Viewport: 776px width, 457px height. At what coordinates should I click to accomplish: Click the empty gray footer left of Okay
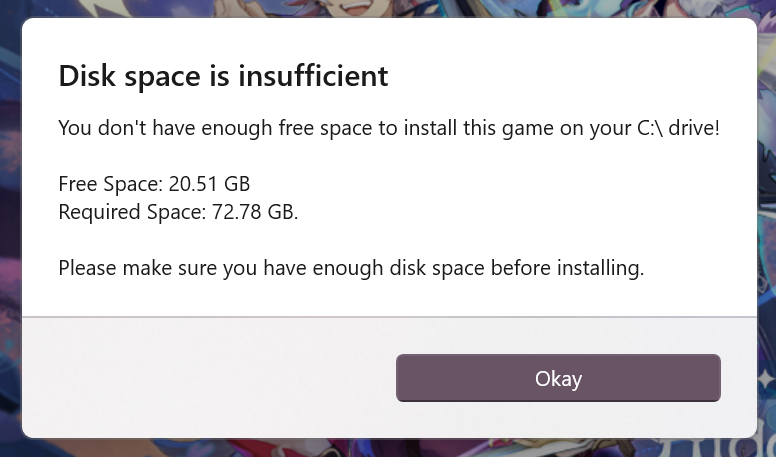tap(208, 376)
